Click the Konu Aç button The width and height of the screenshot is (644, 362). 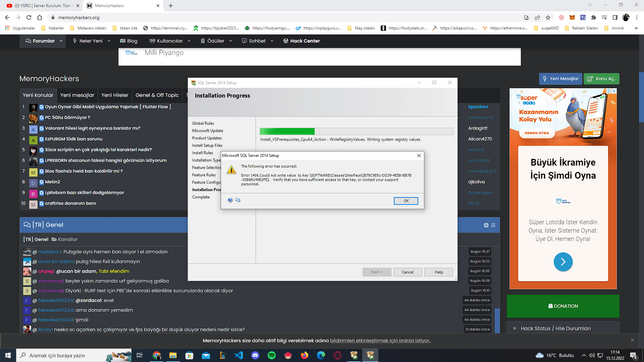pyautogui.click(x=601, y=79)
